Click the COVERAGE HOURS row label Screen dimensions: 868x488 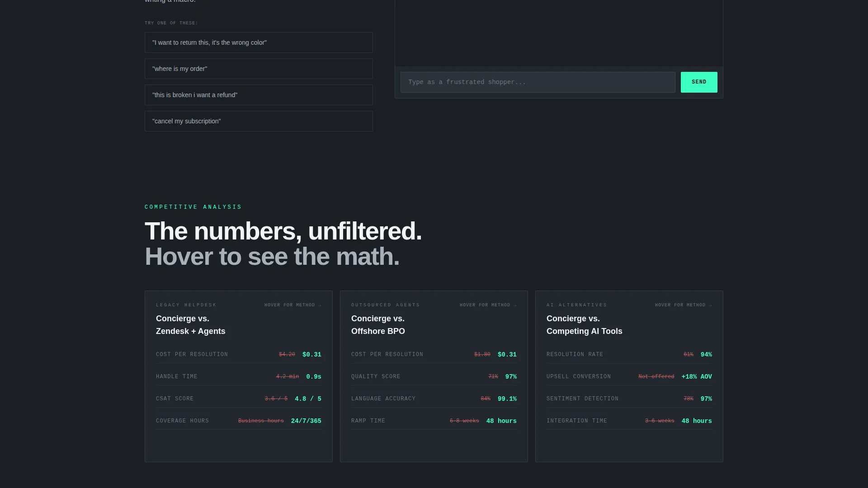point(183,421)
